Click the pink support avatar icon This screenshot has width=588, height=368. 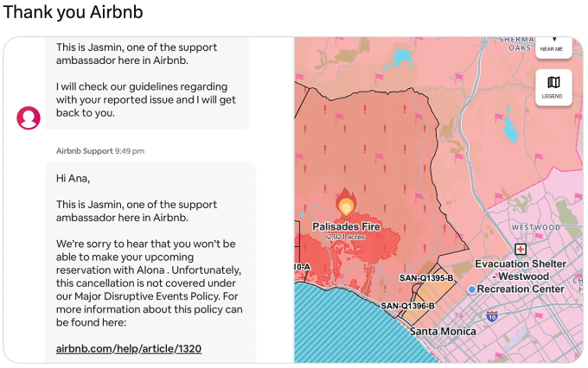(29, 117)
